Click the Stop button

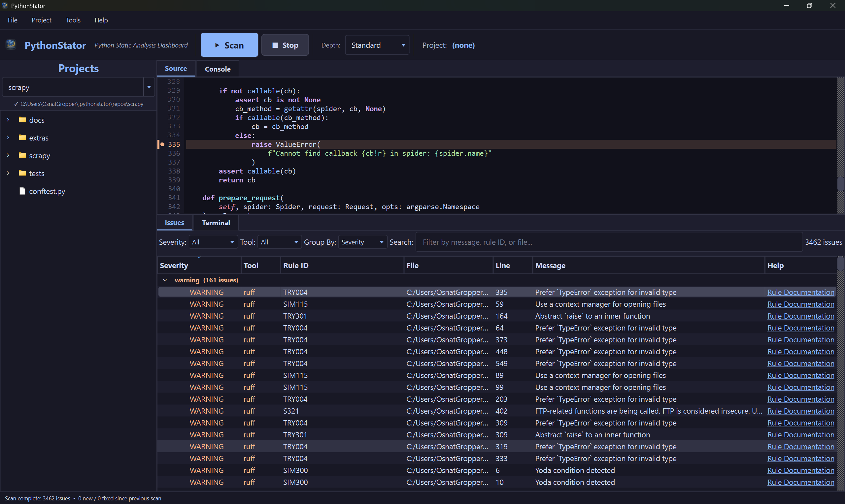click(285, 45)
